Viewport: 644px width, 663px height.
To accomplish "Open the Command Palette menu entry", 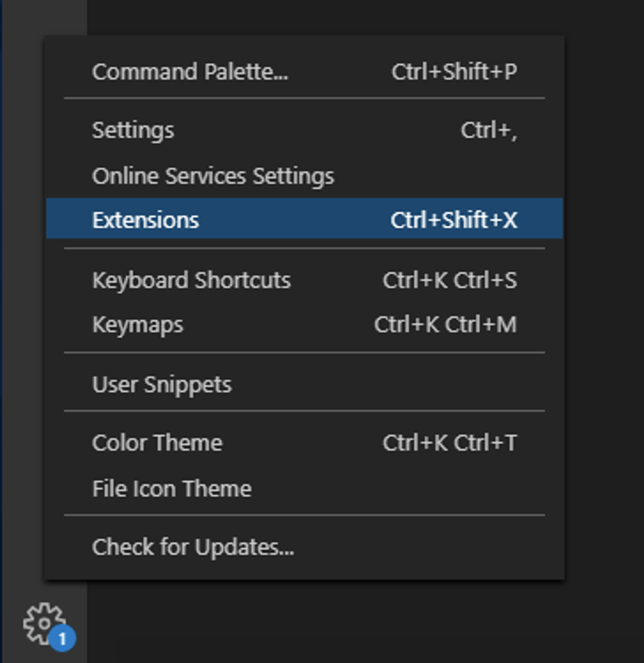I will [304, 72].
